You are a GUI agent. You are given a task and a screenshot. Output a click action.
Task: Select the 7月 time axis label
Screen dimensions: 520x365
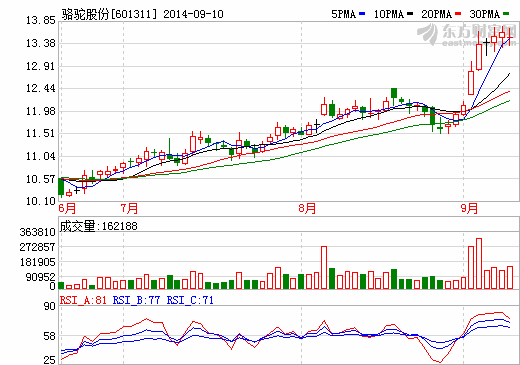[x=129, y=208]
